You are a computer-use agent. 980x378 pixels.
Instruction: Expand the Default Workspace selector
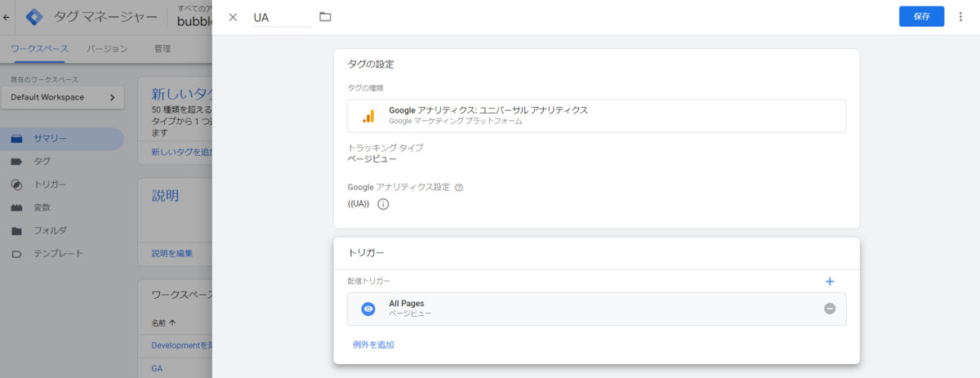63,97
